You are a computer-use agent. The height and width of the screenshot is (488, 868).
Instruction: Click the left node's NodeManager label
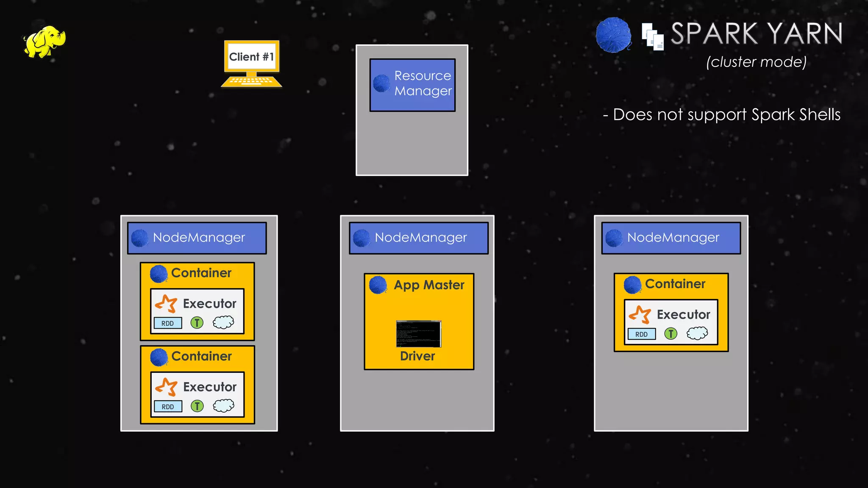199,238
